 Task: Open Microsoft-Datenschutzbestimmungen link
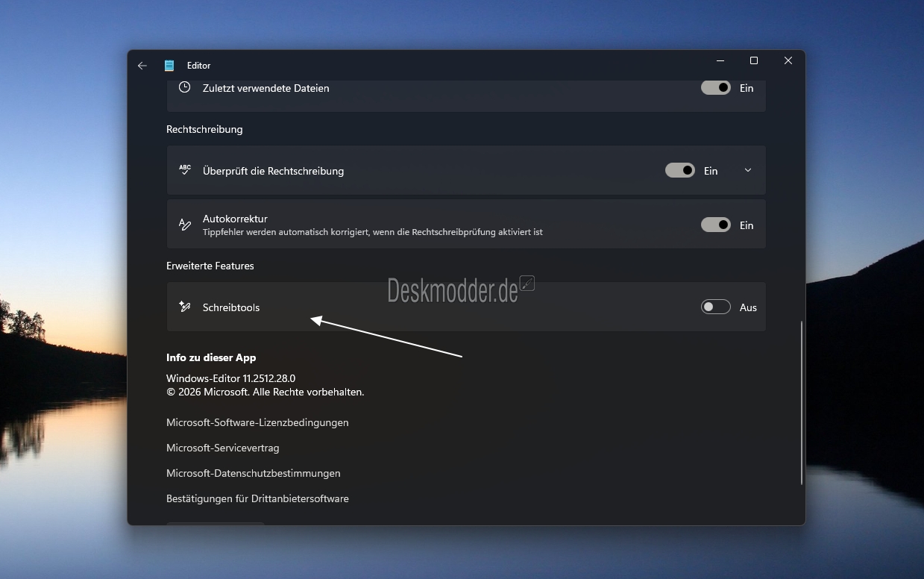click(253, 473)
